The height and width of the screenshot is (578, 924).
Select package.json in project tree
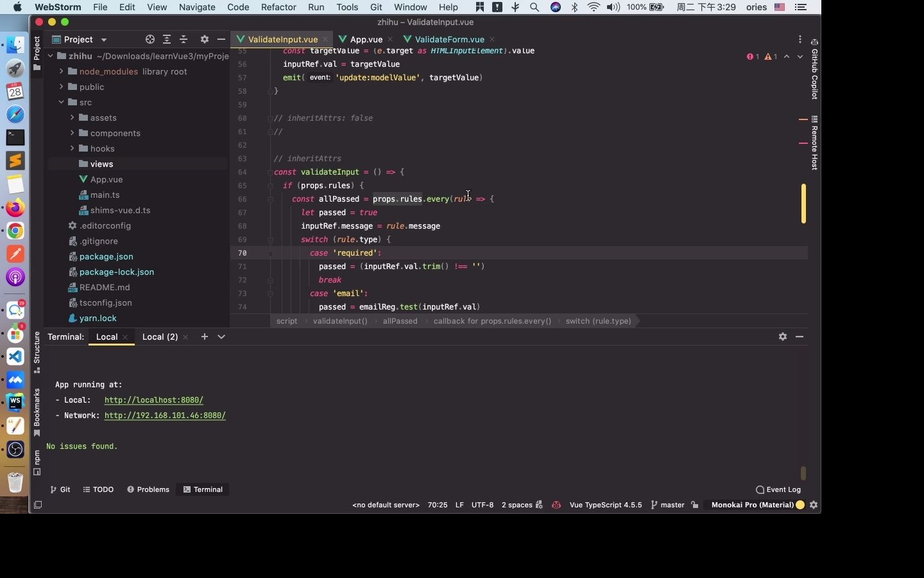pyautogui.click(x=107, y=256)
